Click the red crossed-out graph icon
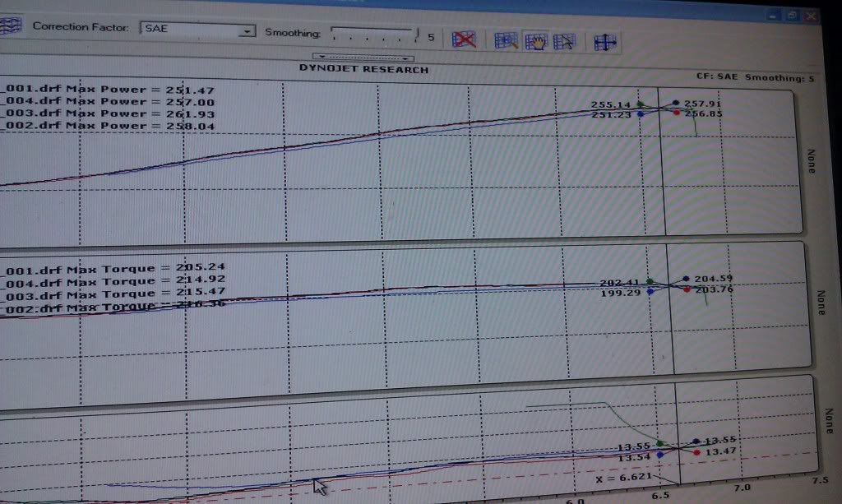842x504 pixels. 465,39
